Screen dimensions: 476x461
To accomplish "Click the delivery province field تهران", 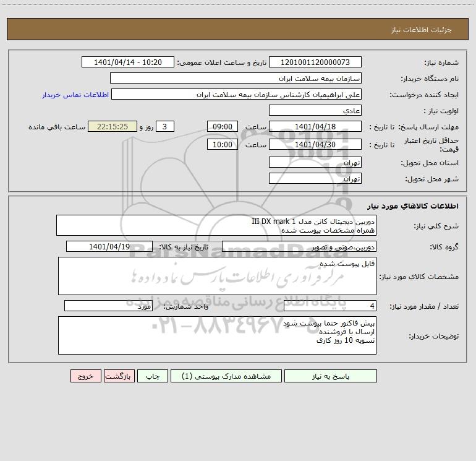I will [315, 162].
